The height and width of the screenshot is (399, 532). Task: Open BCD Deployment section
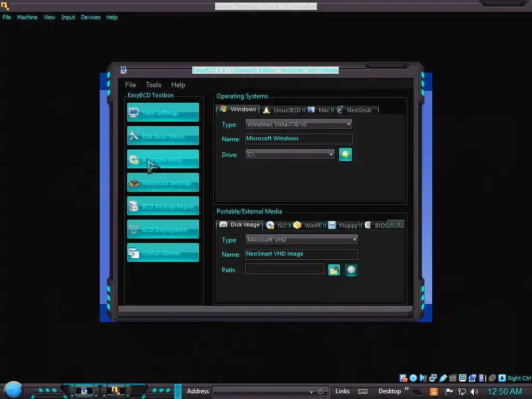(163, 229)
